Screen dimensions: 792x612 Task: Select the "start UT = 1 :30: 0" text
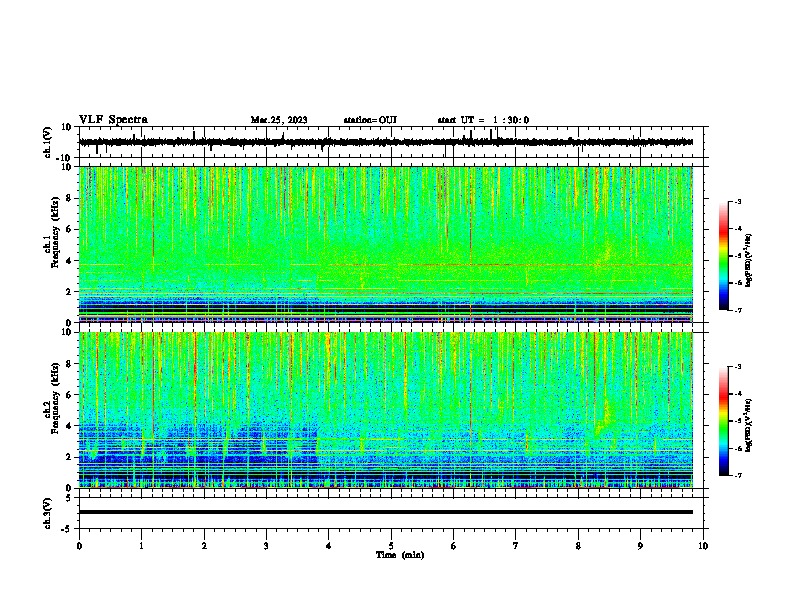(x=483, y=120)
